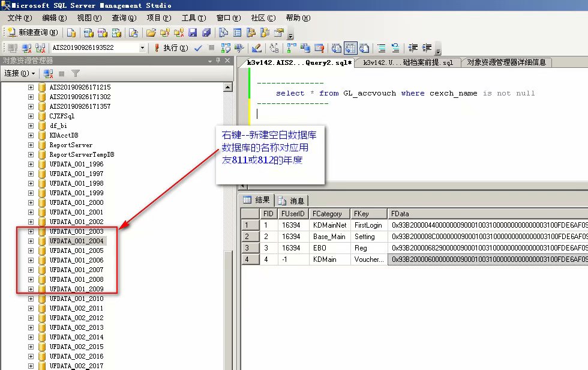Open the 查询 menu
Viewport: 588px width, 370px height.
click(x=124, y=18)
